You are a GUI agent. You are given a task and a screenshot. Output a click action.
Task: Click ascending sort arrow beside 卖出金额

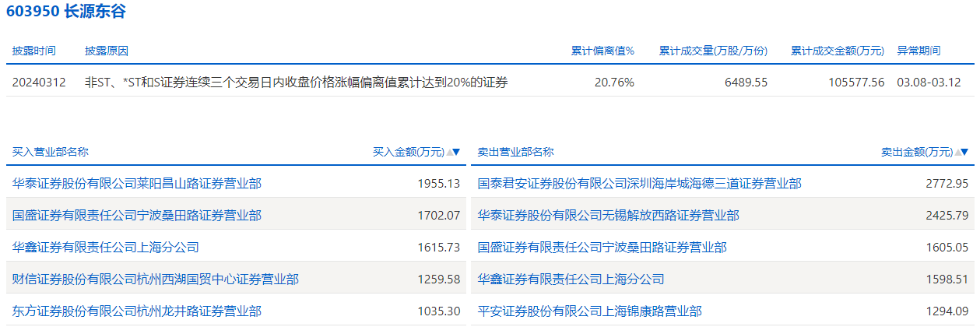[x=957, y=153]
